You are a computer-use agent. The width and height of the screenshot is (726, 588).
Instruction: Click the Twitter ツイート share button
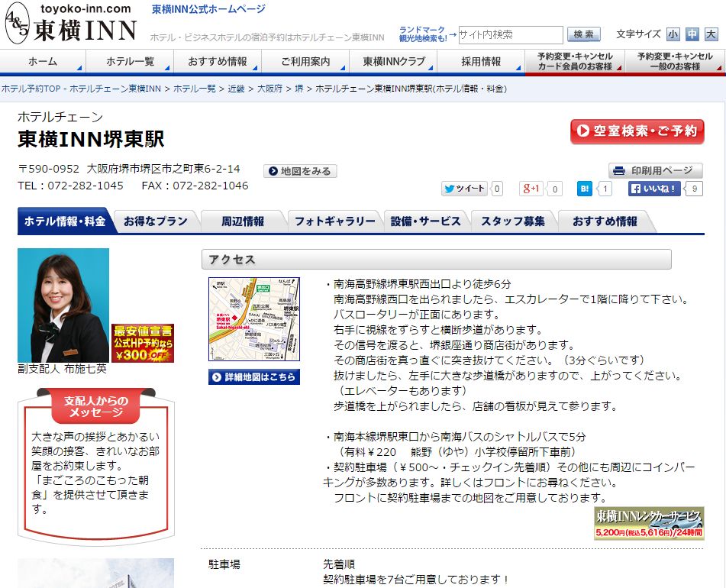click(x=464, y=189)
